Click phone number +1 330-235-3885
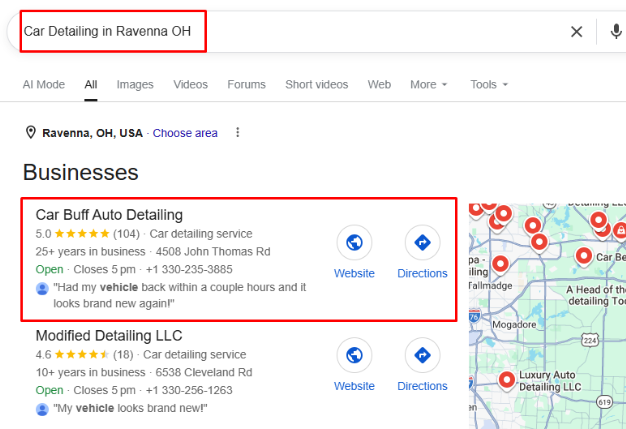The height and width of the screenshot is (429, 626). click(x=189, y=269)
